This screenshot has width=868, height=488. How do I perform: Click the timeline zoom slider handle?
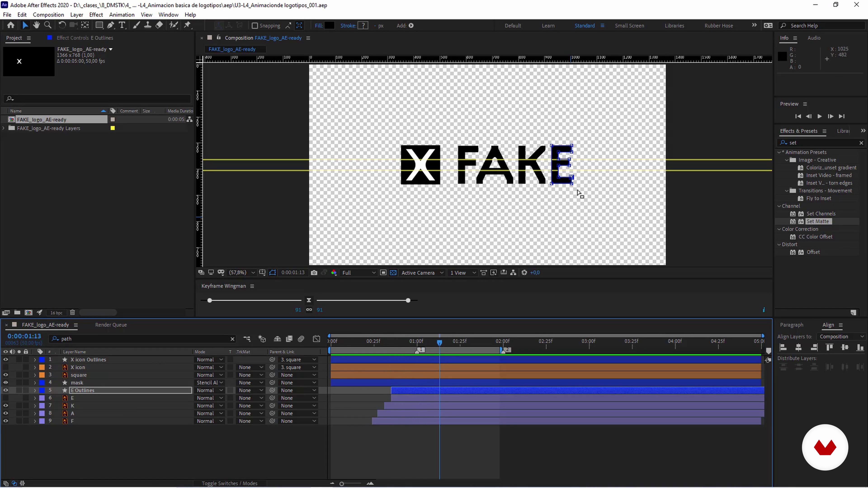341,484
